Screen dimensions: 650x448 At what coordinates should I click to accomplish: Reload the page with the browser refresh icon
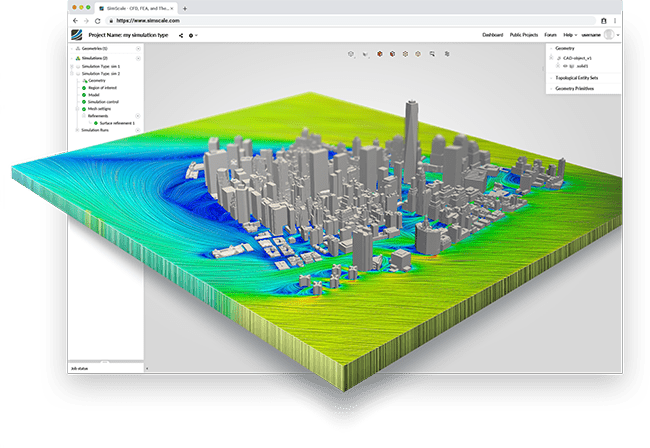click(x=100, y=20)
